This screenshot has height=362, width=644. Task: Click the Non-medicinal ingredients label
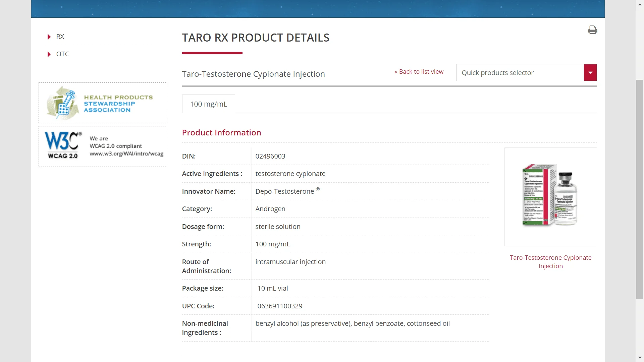click(x=205, y=328)
